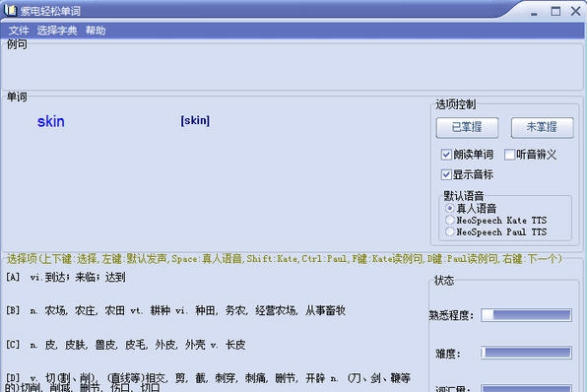The height and width of the screenshot is (392, 587).
Task: Click the 熟悉程度 progress bar
Action: pos(526,315)
